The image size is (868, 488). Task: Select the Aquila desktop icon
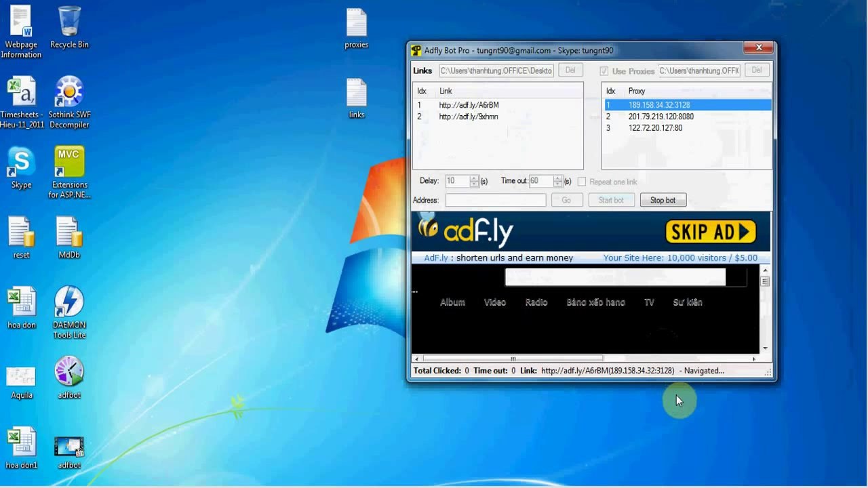22,382
